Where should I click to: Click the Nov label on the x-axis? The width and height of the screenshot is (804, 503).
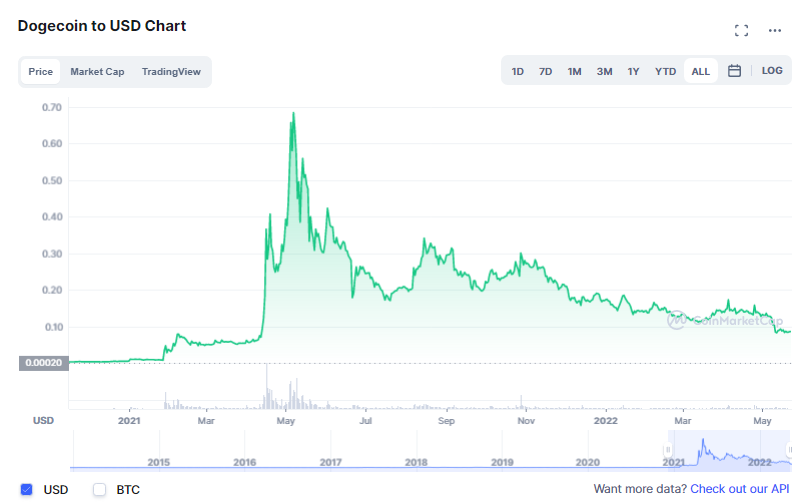526,421
